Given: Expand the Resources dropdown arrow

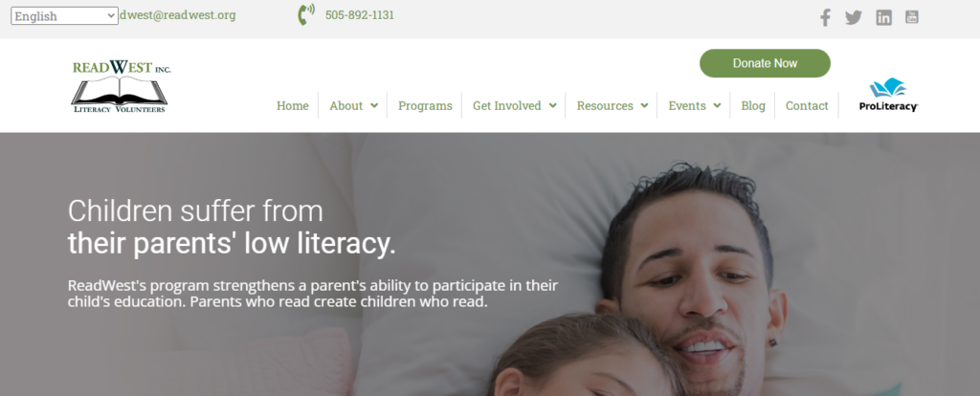Looking at the screenshot, I should 644,105.
